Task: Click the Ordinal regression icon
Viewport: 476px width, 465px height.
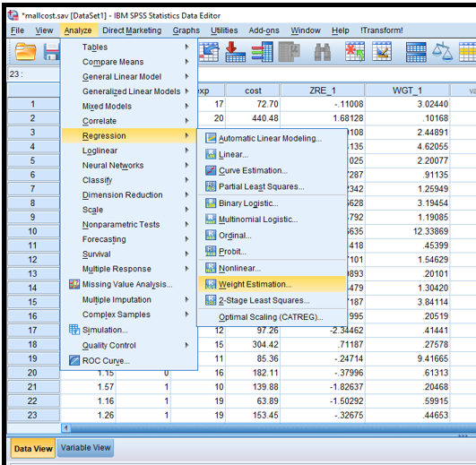Action: point(211,235)
